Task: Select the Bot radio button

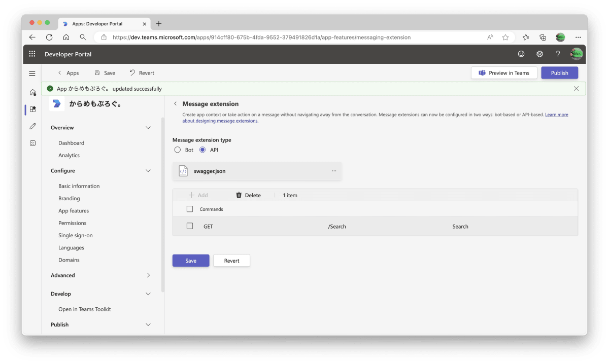Action: (178, 150)
